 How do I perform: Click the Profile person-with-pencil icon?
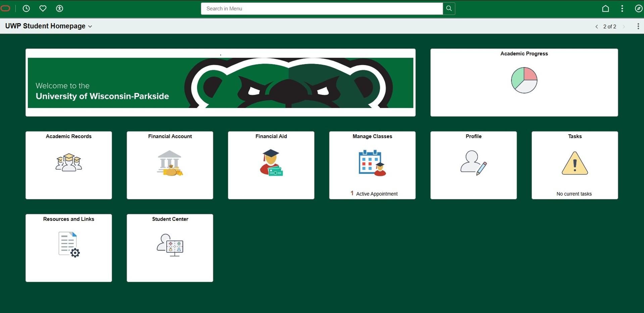click(474, 163)
